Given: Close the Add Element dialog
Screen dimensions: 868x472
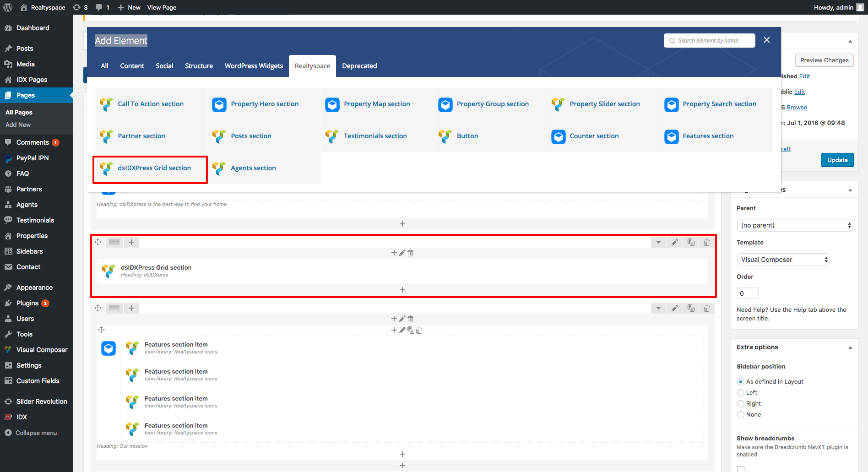Looking at the screenshot, I should pyautogui.click(x=767, y=40).
